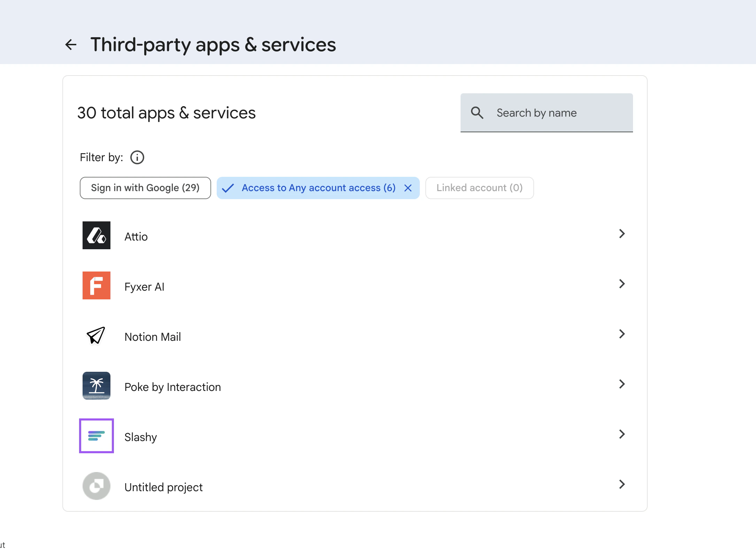Open the Untitled project entry
The width and height of the screenshot is (756, 550).
(355, 486)
